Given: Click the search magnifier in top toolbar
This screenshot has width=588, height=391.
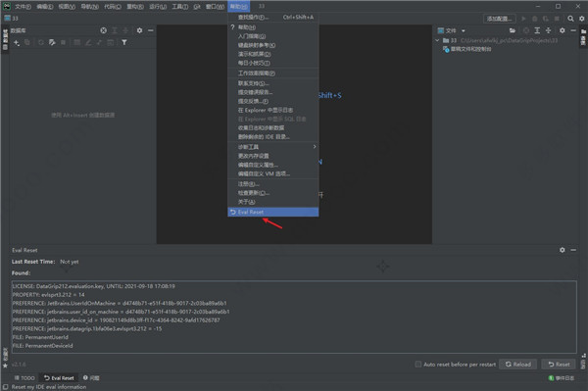Looking at the screenshot, I should [570, 19].
